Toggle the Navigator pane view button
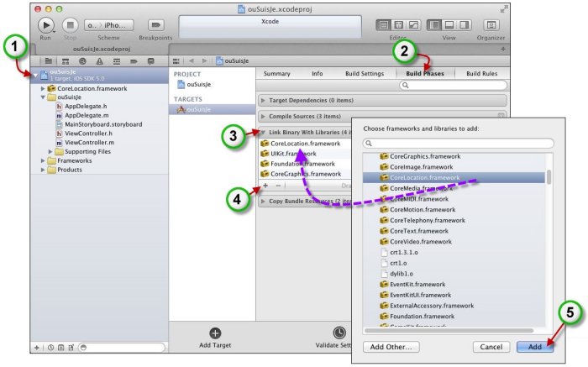Screen dimensions: 588x367 pyautogui.click(x=434, y=25)
